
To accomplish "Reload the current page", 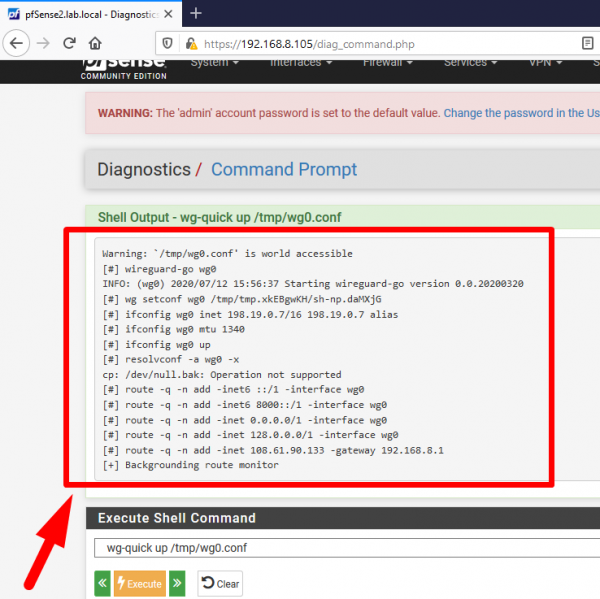I will coord(69,44).
